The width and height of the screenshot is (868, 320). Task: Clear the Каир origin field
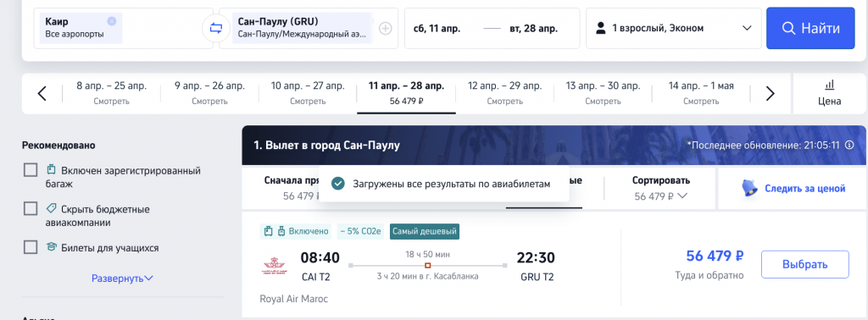[112, 21]
